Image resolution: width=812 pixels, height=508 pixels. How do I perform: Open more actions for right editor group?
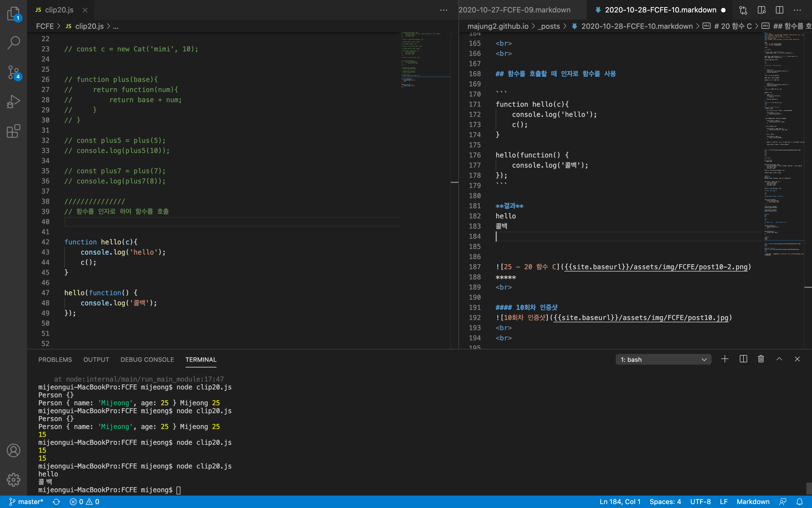pos(797,10)
